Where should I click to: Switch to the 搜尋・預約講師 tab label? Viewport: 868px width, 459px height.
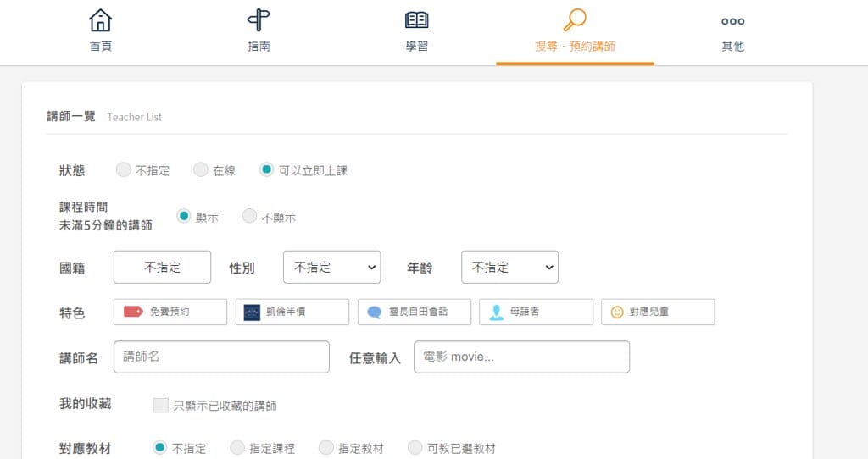click(575, 47)
